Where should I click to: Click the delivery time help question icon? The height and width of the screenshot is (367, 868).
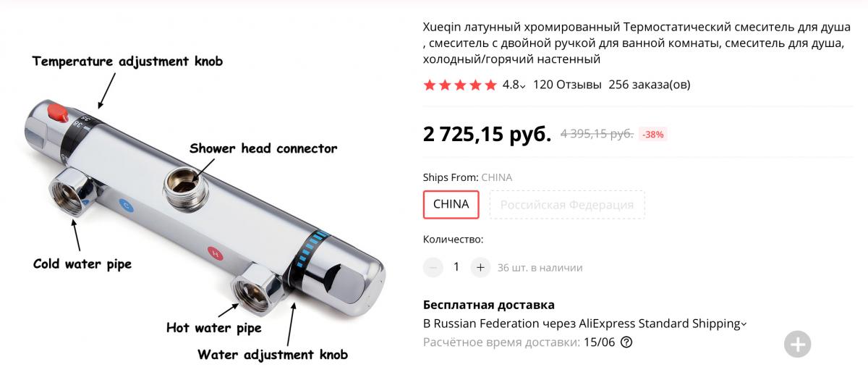pos(626,342)
